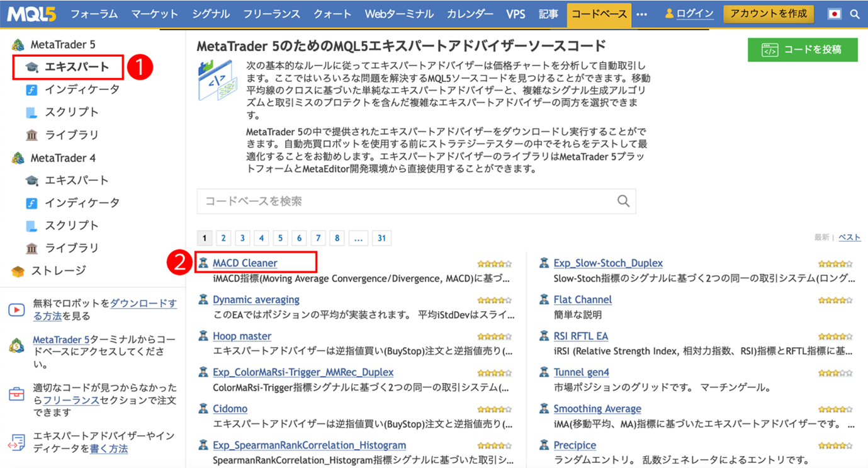Go to last page 31
Image resolution: width=868 pixels, height=468 pixels.
(x=381, y=238)
